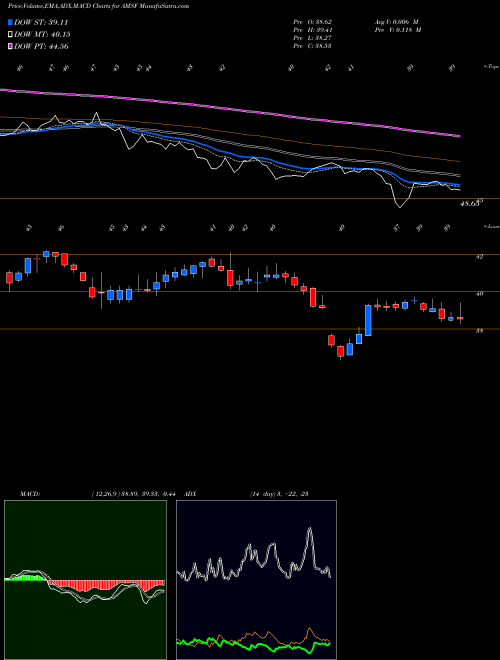This screenshot has width=500, height=660.
Task: Click the 40 price axis label
Action: (479, 293)
